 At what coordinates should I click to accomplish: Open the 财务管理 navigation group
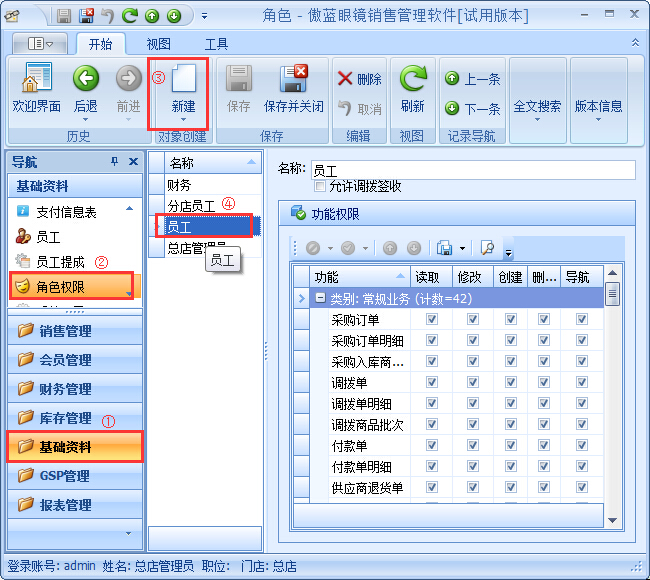click(75, 389)
